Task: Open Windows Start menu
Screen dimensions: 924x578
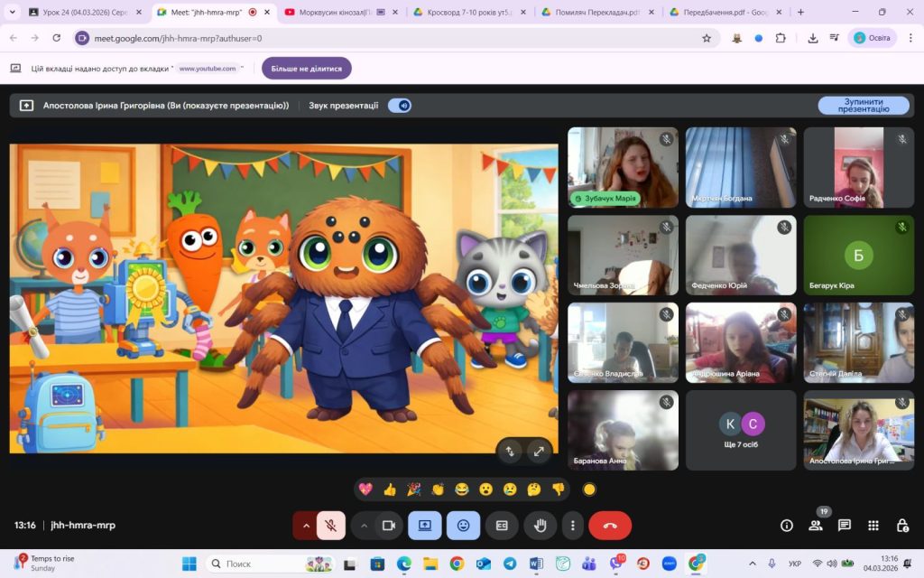Action: pos(189,564)
